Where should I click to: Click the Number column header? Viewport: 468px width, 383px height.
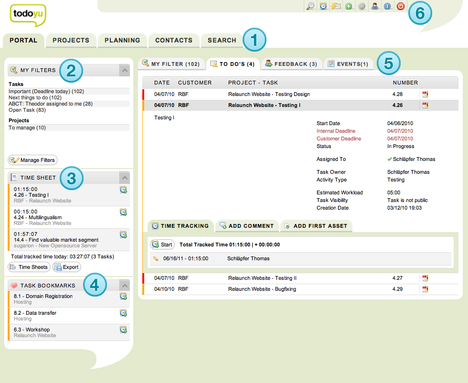click(405, 83)
